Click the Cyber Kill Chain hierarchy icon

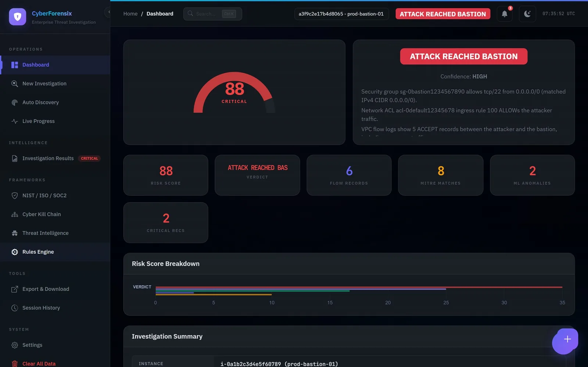pyautogui.click(x=15, y=214)
